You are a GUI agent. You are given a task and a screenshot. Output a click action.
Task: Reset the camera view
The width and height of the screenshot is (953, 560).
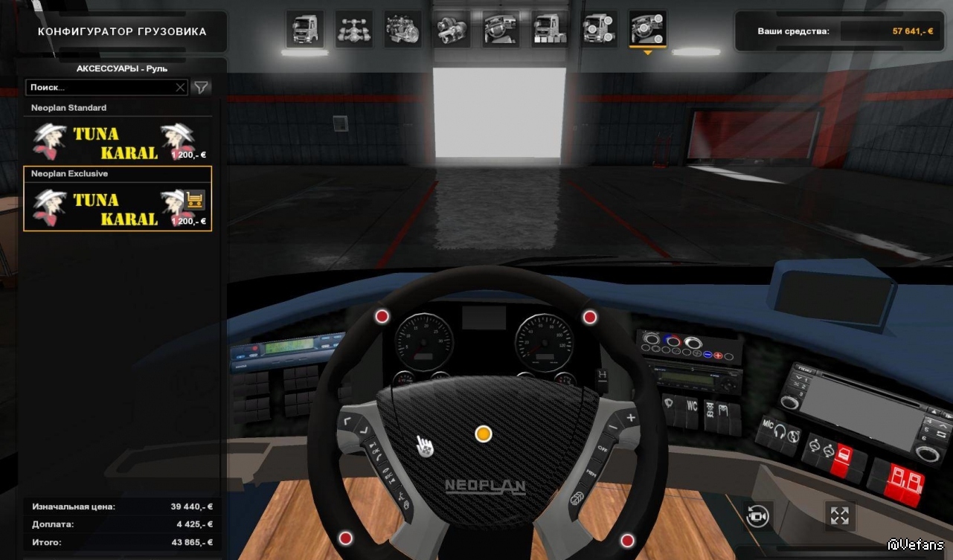click(758, 515)
